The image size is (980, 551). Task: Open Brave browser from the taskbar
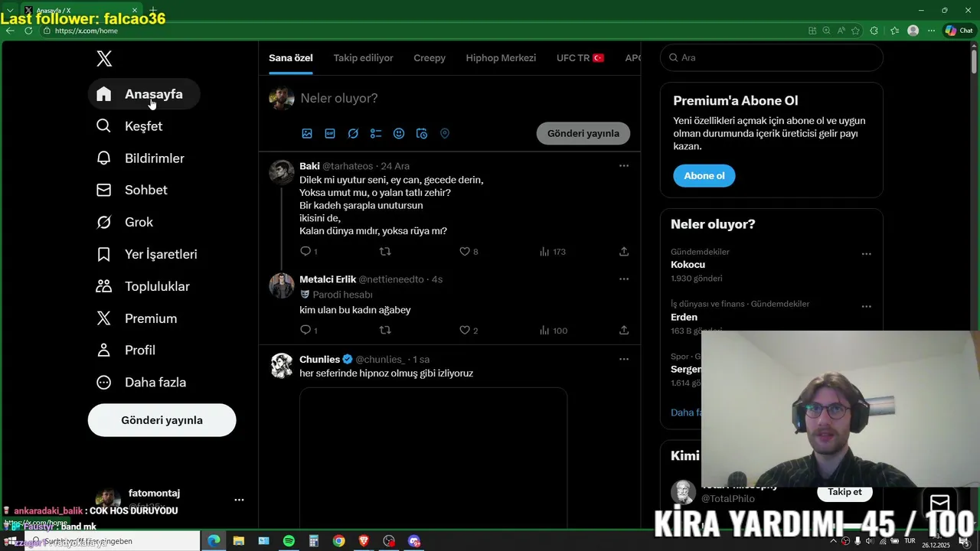(x=364, y=541)
